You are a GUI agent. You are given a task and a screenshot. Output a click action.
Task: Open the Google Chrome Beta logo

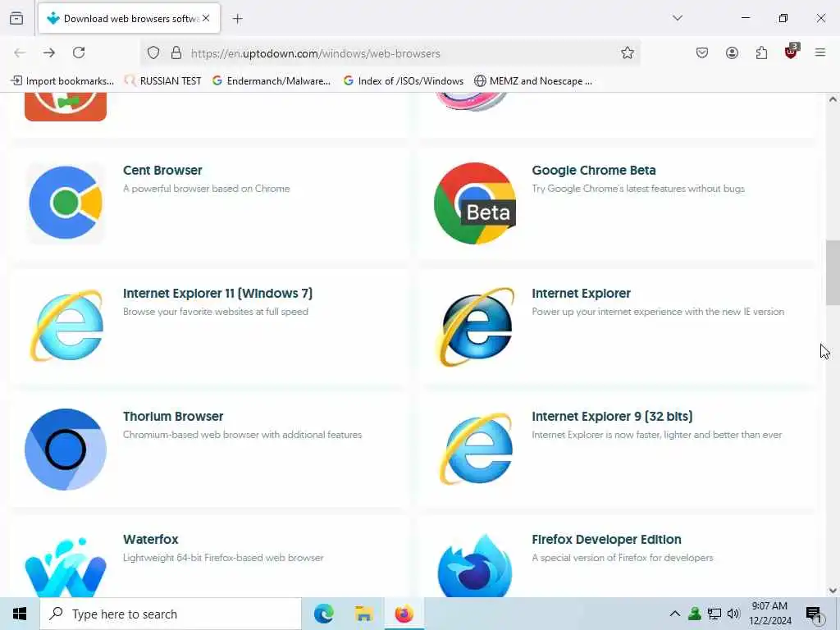475,203
